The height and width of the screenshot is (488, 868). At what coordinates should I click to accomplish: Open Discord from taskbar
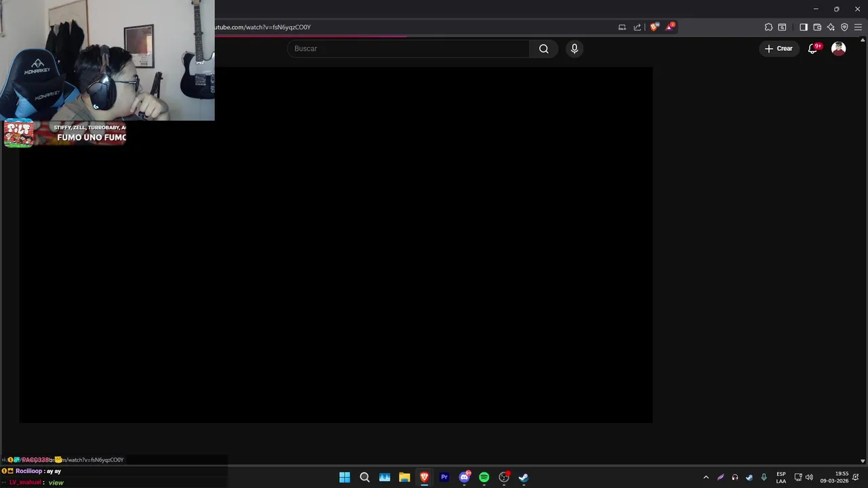[x=465, y=477]
